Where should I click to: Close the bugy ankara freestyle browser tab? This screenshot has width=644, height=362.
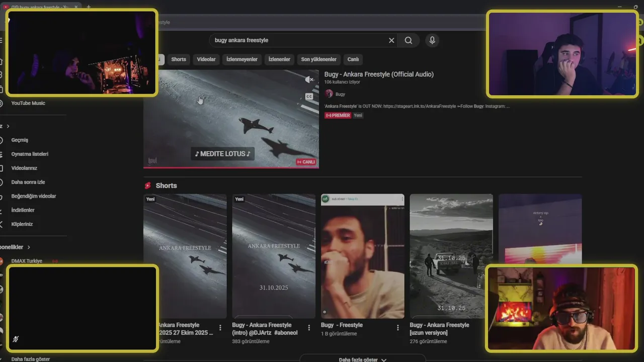click(76, 7)
